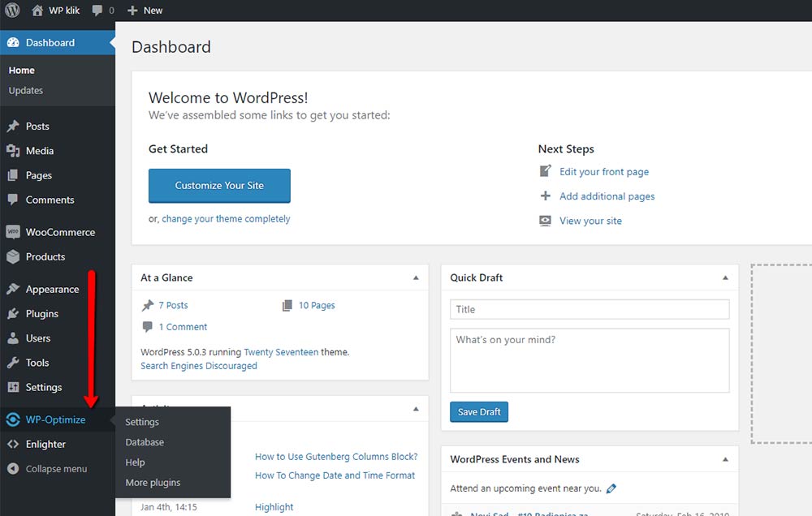Open the 10 Pages link
This screenshot has width=812, height=516.
317,305
